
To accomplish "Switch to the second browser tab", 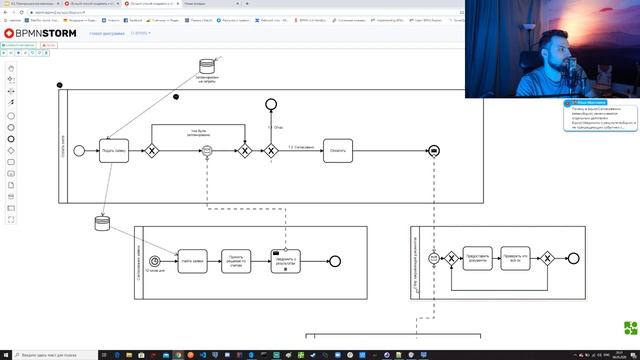I will click(x=92, y=3).
